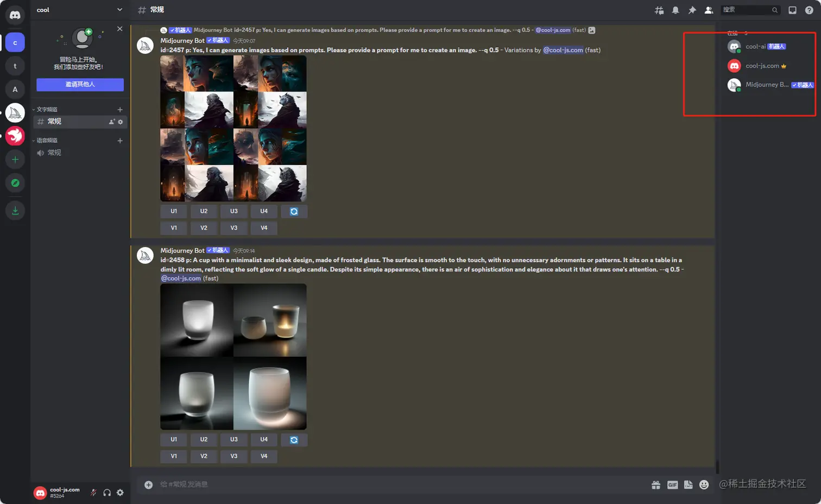
Task: Open Discord home direct messages icon
Action: (x=15, y=15)
